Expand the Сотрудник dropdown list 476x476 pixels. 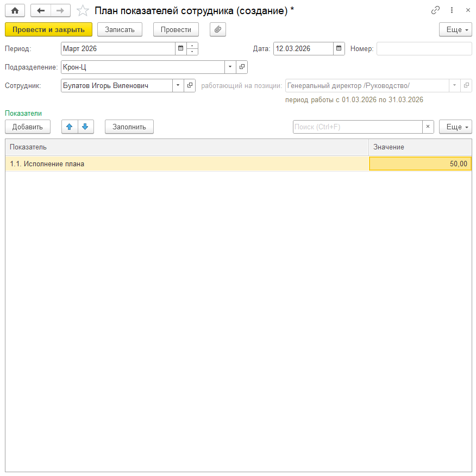178,85
